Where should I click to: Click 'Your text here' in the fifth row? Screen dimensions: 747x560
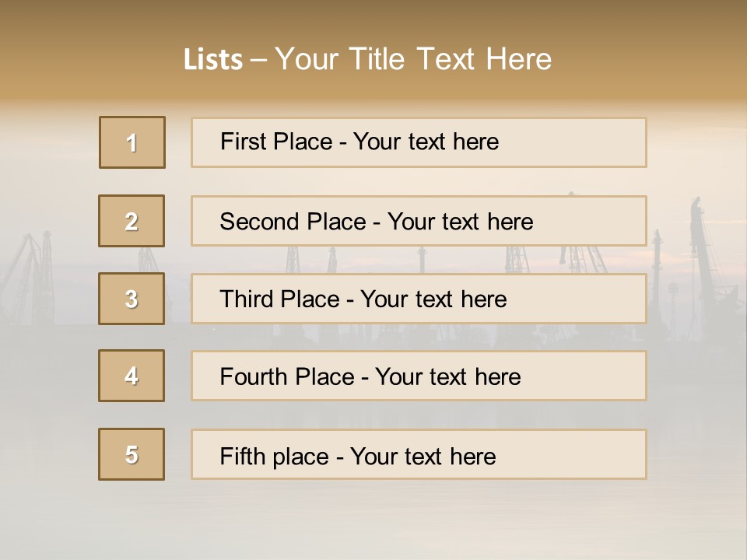423,457
